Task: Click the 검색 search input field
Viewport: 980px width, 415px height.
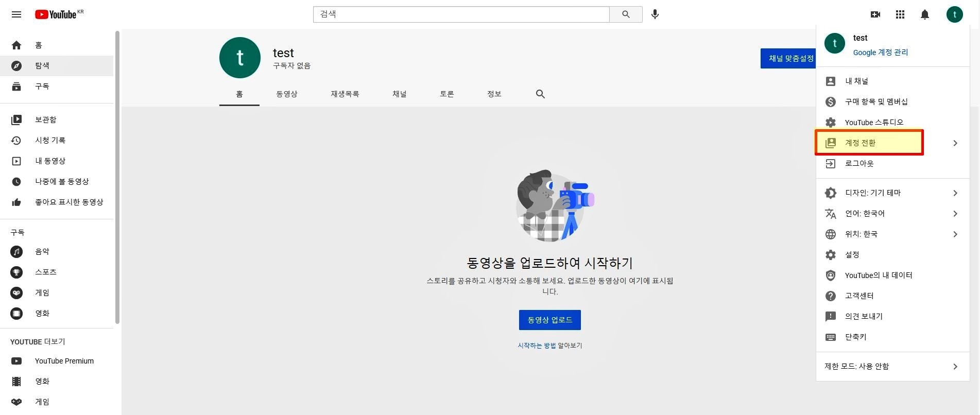Action: (461, 14)
